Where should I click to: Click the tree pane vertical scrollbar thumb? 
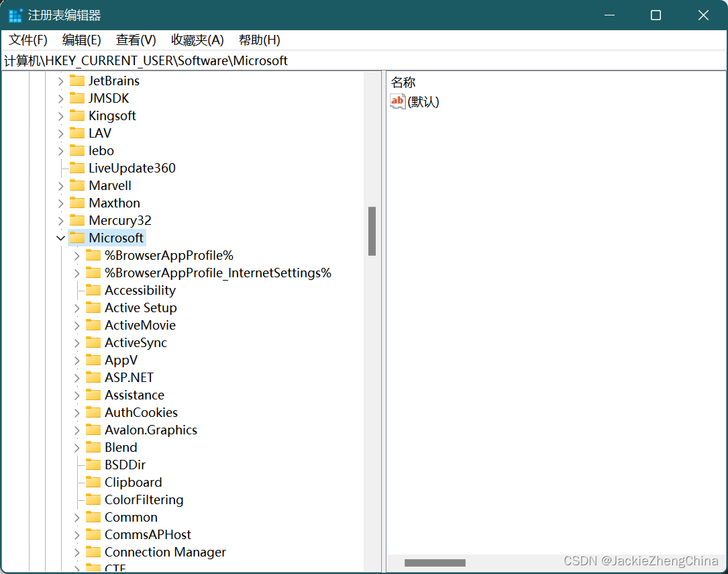pos(372,231)
